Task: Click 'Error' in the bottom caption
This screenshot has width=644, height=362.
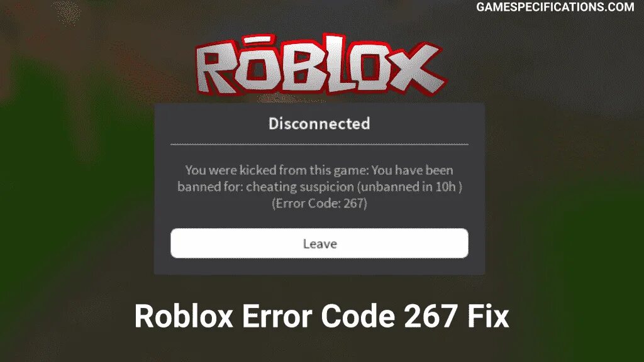Action: (277, 316)
